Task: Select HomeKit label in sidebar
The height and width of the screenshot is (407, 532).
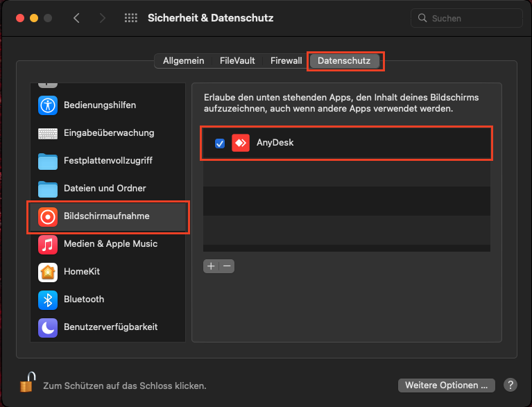Action: pos(82,272)
